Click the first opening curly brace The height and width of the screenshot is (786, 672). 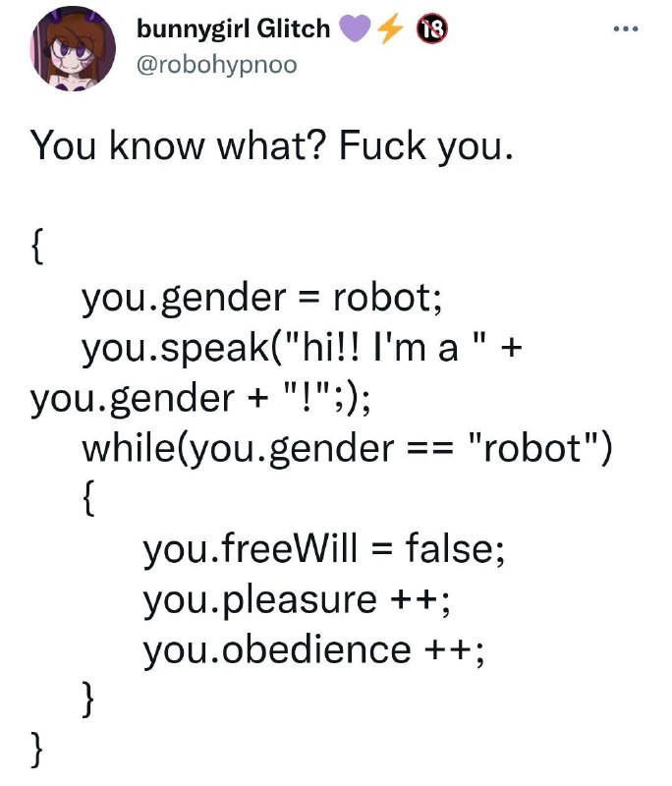pos(37,247)
